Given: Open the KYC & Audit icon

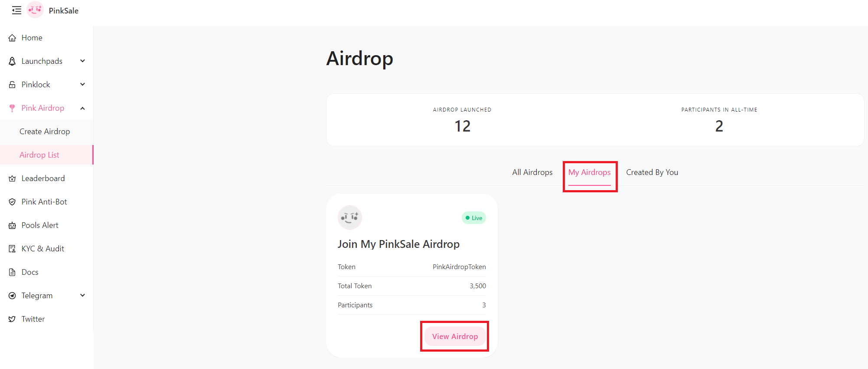Looking at the screenshot, I should point(12,248).
